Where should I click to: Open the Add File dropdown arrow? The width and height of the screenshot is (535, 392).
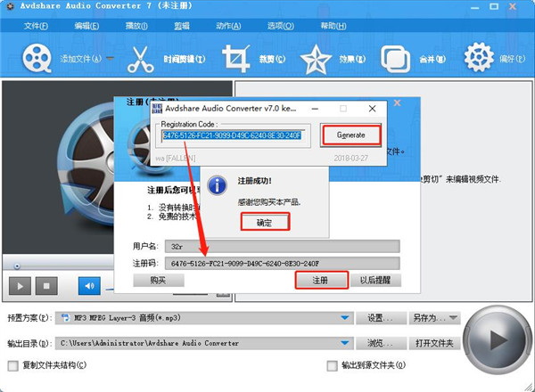pyautogui.click(x=110, y=58)
